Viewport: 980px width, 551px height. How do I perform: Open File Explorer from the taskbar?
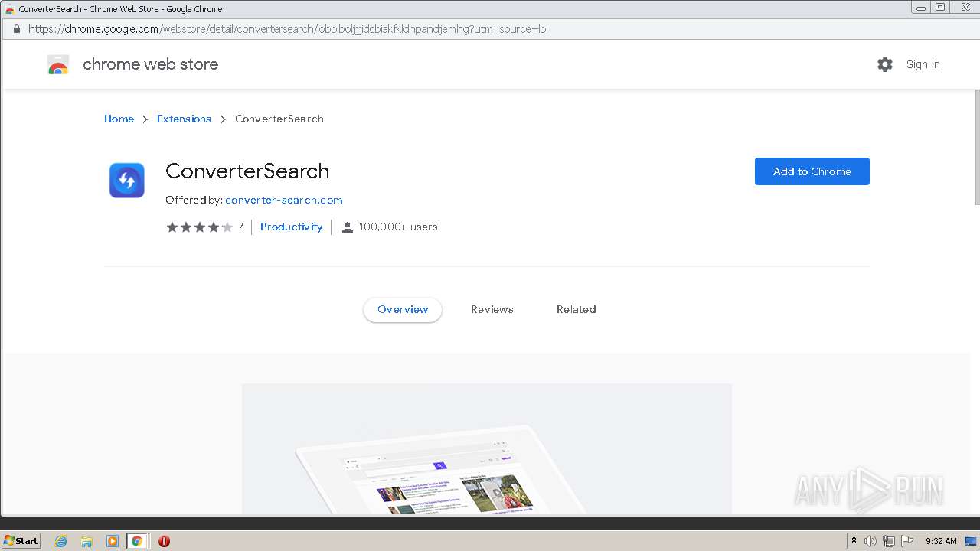click(x=87, y=541)
